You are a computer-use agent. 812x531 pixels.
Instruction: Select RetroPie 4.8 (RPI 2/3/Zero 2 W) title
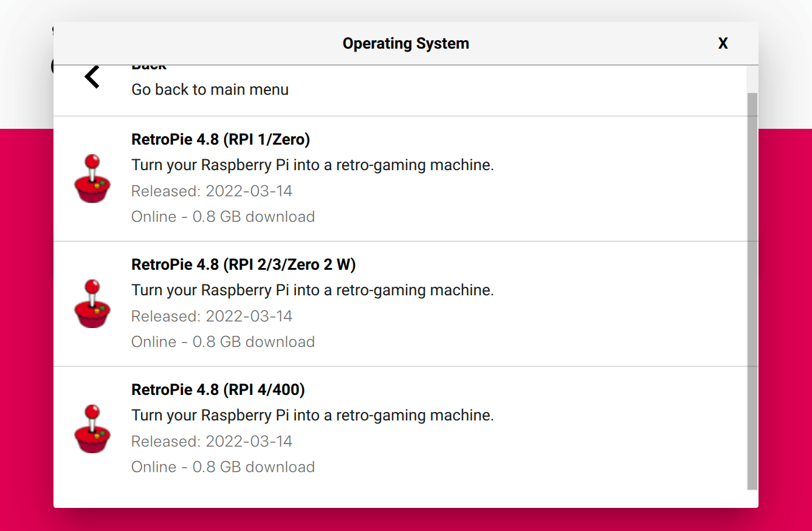243,264
